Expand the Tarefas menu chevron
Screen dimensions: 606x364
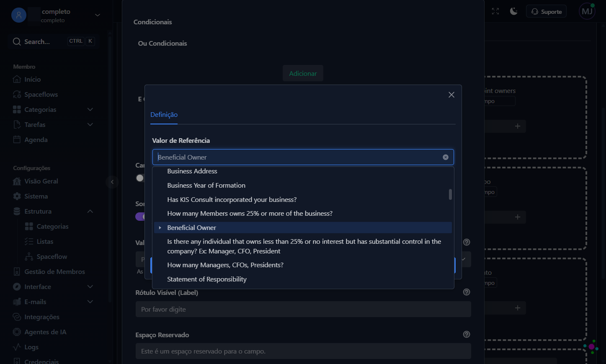[x=90, y=124]
